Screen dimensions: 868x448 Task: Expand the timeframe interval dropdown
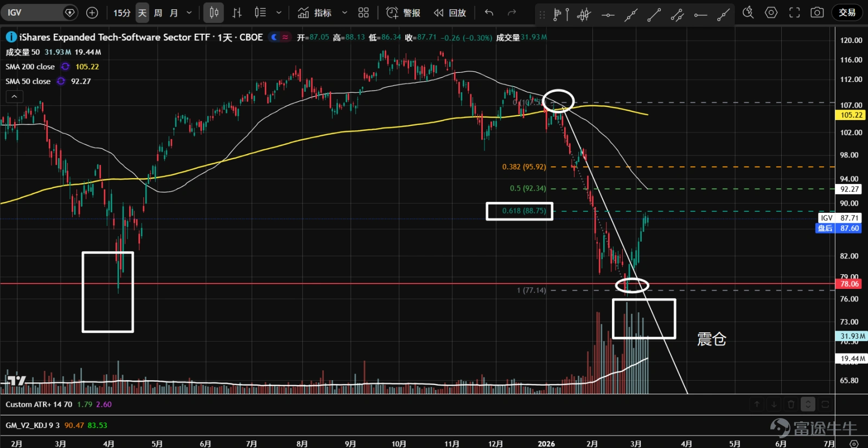coord(189,12)
